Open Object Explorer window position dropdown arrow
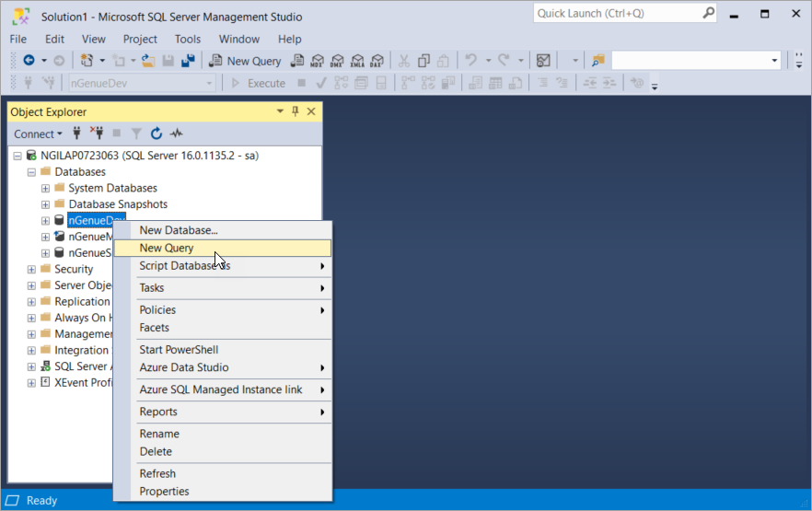Screen dimensions: 812x511 (280, 111)
